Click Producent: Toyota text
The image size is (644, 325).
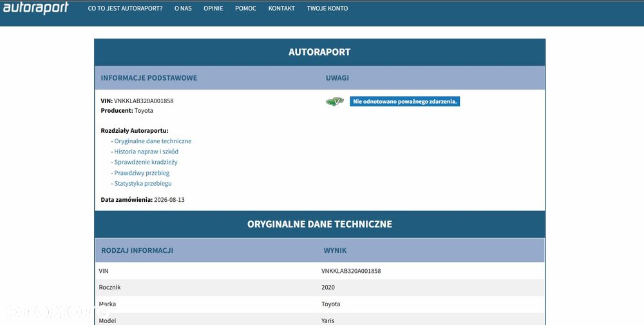click(127, 111)
